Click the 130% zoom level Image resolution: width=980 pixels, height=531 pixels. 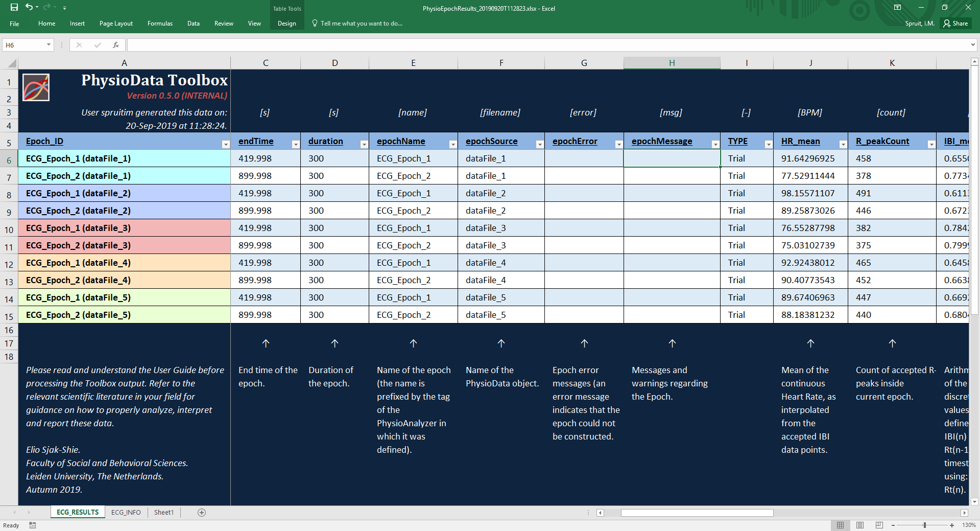tap(969, 525)
